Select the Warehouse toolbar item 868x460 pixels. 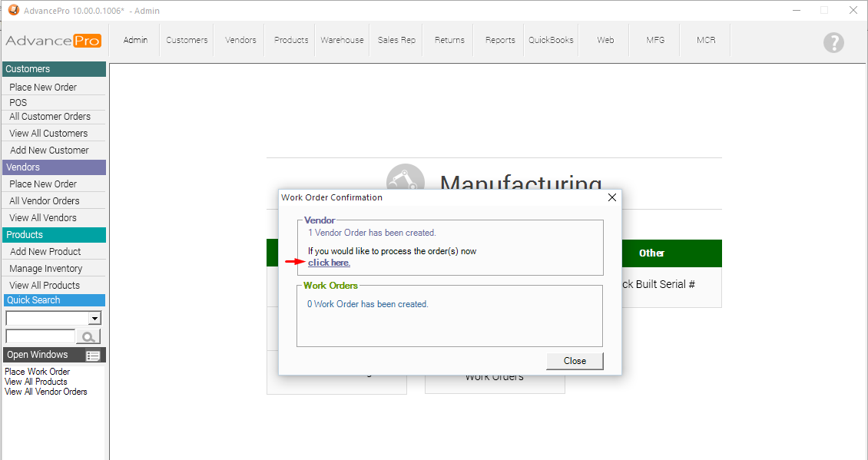coord(342,40)
